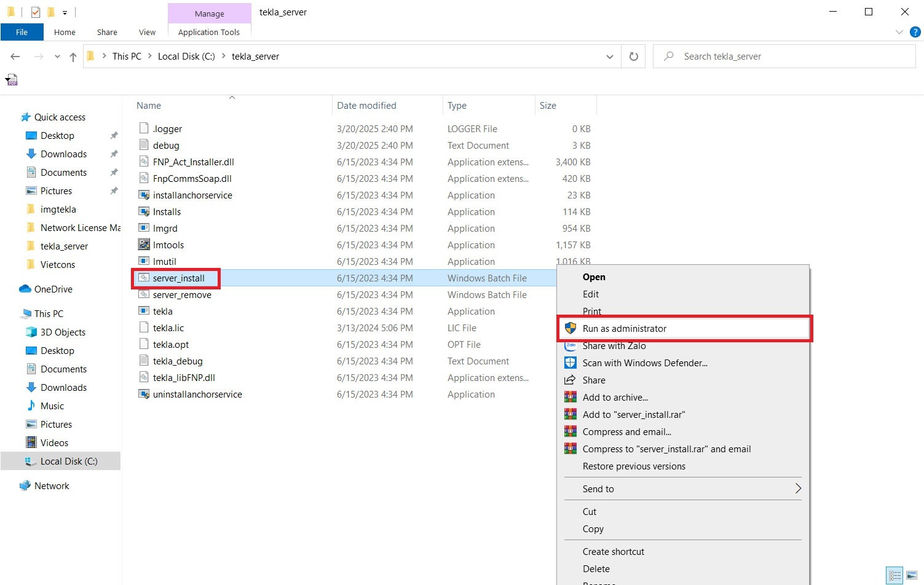Click the lmtools application icon
Image resolution: width=924 pixels, height=585 pixels.
(x=144, y=245)
